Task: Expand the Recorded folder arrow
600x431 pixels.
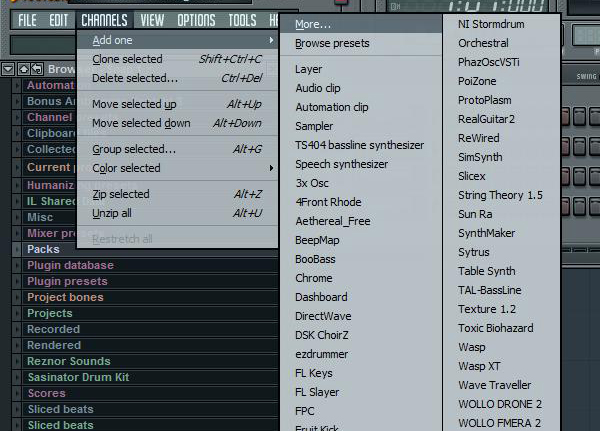Action: [17, 329]
